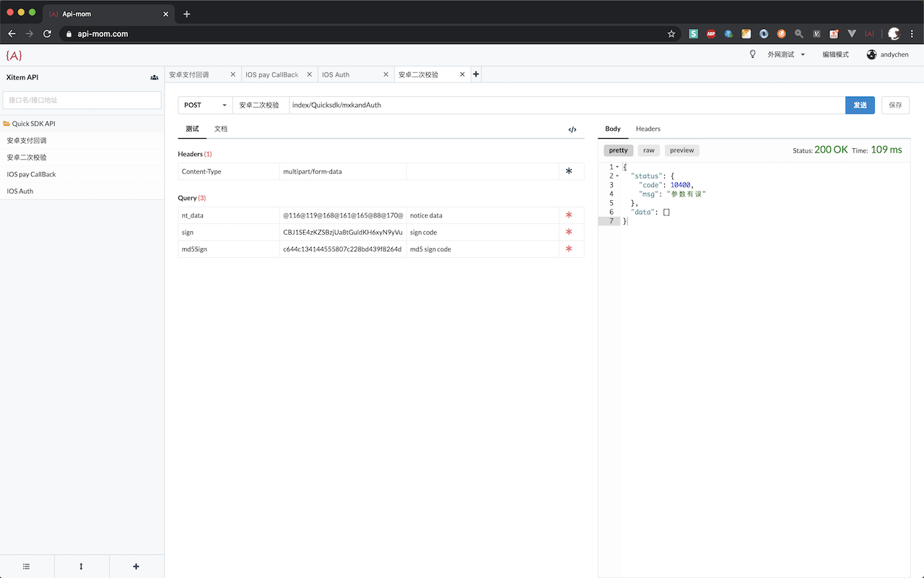Switch response view to raw
This screenshot has width=924, height=578.
point(649,150)
